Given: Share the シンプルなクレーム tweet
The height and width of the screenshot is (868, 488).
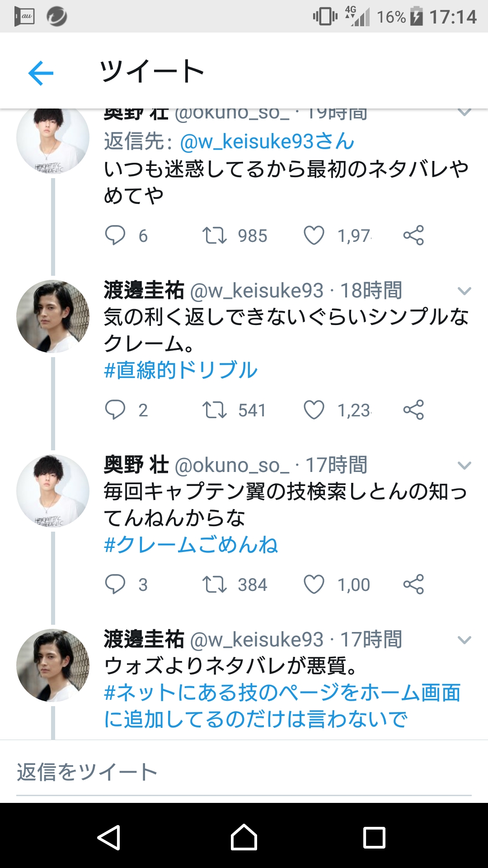Looking at the screenshot, I should click(x=413, y=410).
